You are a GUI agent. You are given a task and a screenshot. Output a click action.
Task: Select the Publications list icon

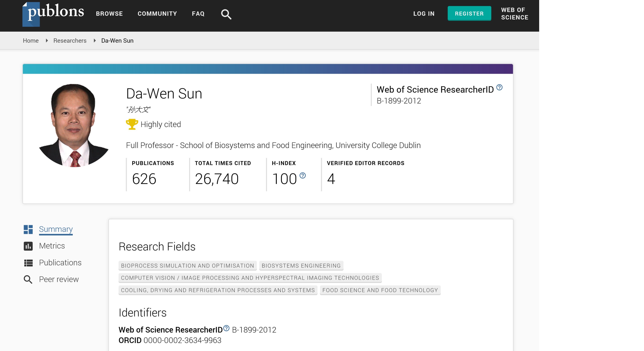(28, 263)
